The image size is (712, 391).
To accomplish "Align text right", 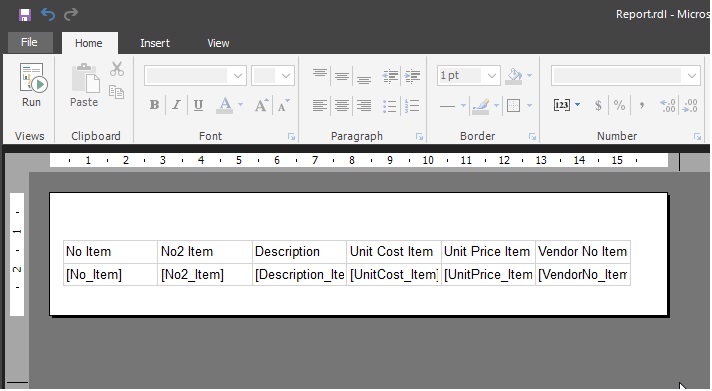I will pos(364,106).
